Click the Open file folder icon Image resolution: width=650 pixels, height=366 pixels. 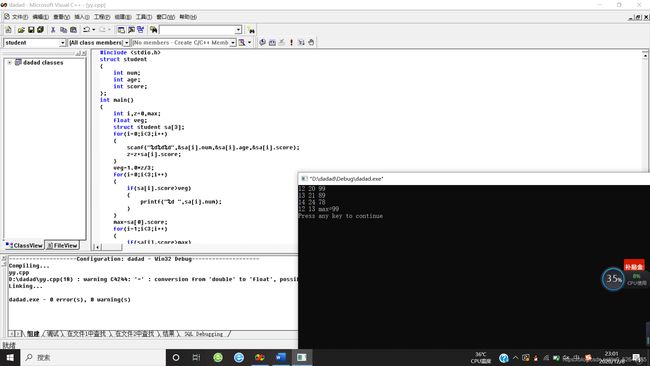tap(21, 30)
